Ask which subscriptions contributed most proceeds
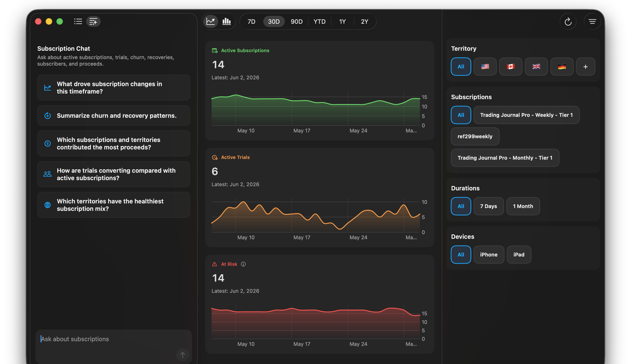 [x=113, y=143]
